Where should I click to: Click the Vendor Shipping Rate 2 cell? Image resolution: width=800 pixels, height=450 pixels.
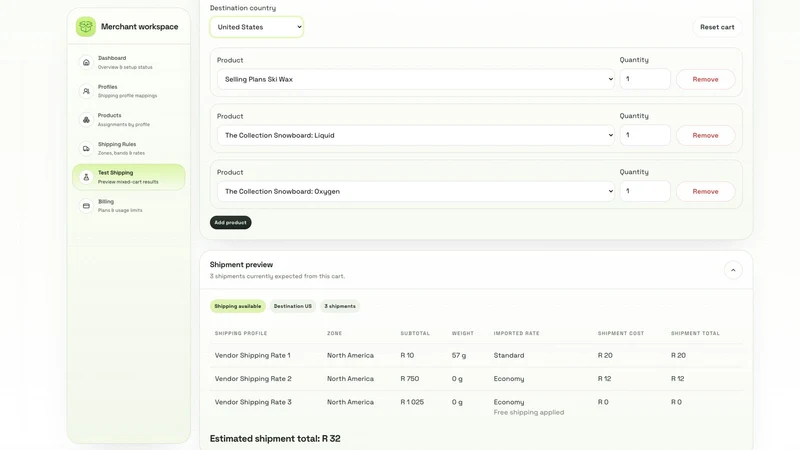(253, 379)
